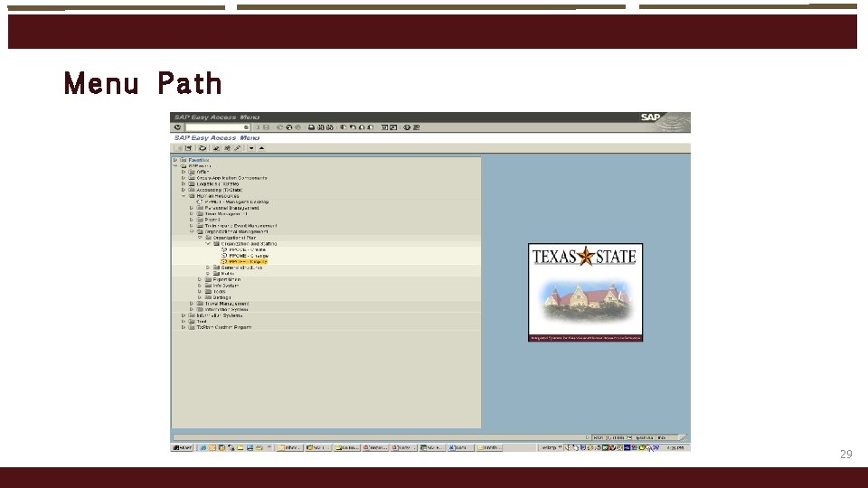Click folder icon beside Payroll

click(200, 220)
